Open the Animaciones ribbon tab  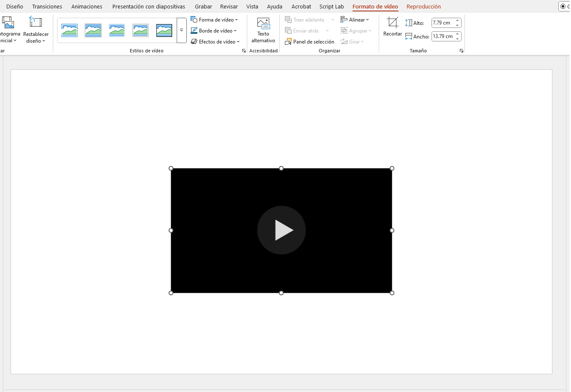(x=87, y=7)
